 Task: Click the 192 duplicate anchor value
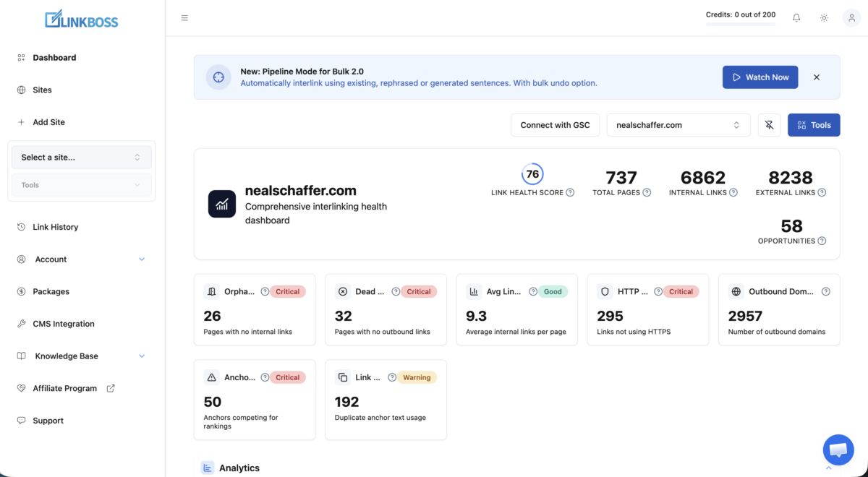347,402
